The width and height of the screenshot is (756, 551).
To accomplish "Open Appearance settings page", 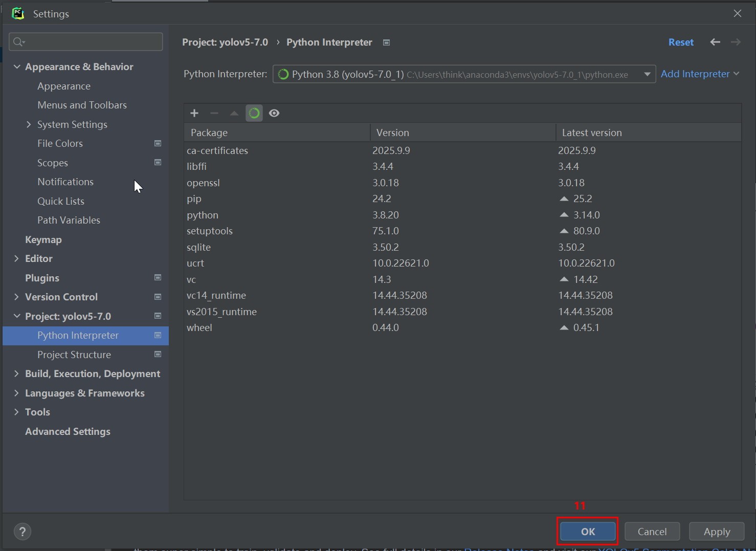I will click(x=64, y=86).
